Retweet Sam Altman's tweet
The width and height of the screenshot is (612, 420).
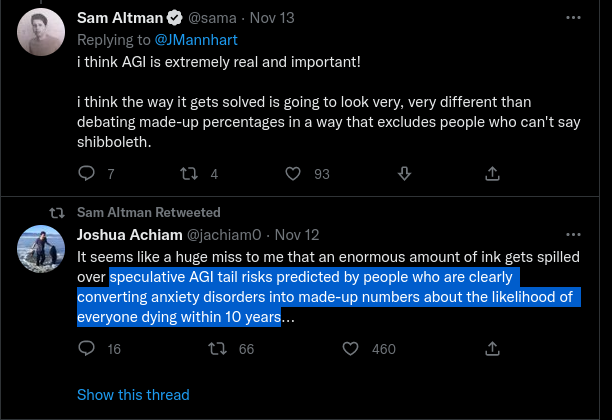click(188, 174)
